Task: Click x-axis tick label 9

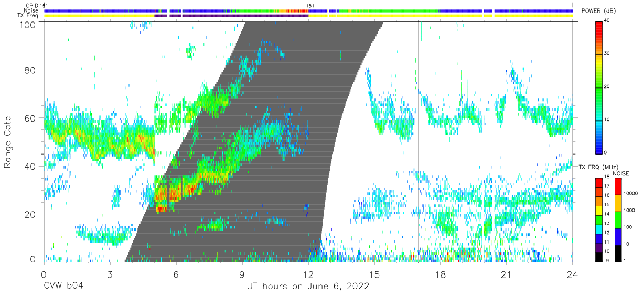Action: click(x=242, y=274)
